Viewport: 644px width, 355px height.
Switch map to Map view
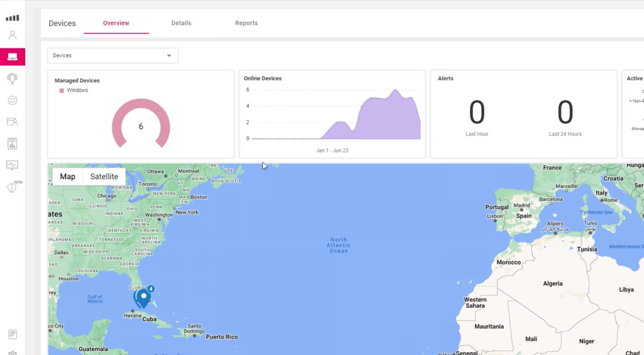pos(67,177)
